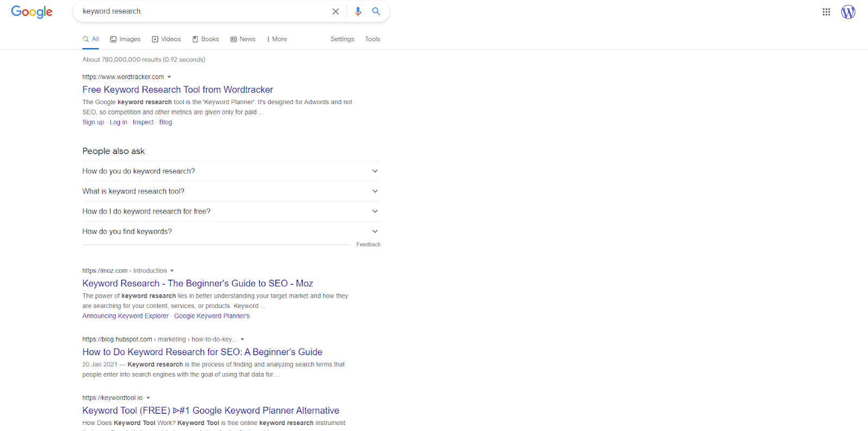Click the https://www.wordtracker.com URL text
Image resolution: width=868 pixels, height=431 pixels.
click(123, 77)
